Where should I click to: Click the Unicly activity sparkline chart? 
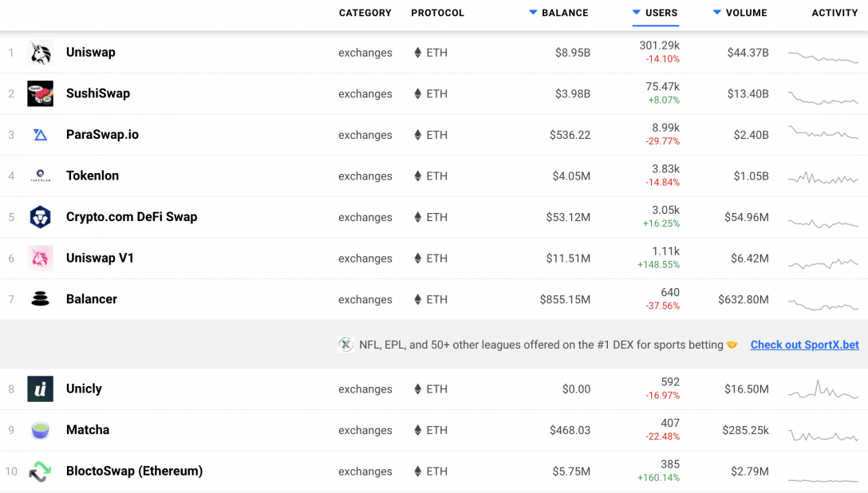[x=823, y=389]
